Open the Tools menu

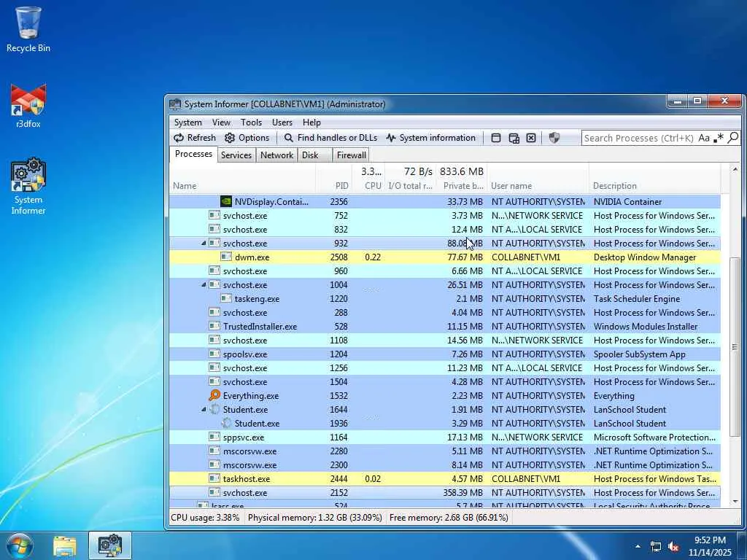tap(251, 122)
